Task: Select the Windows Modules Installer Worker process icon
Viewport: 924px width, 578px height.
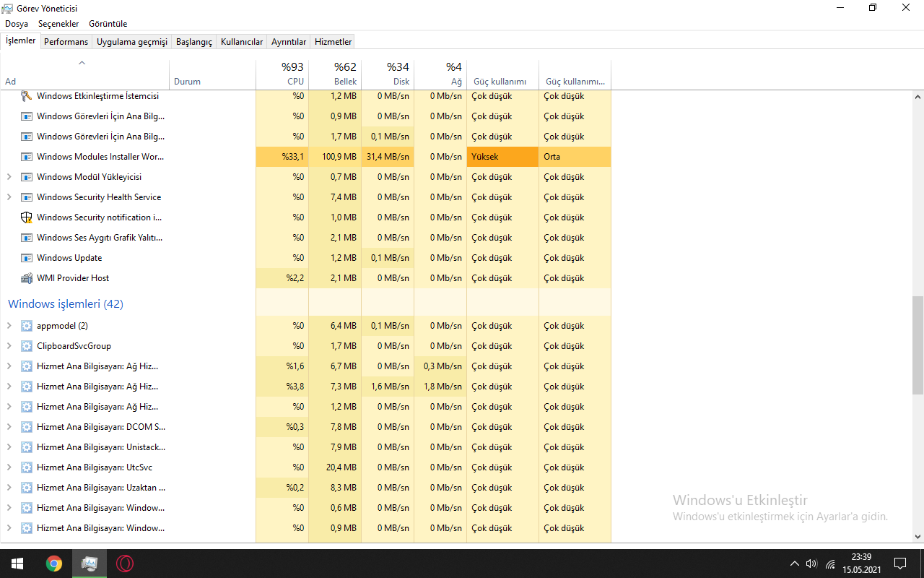Action: (27, 157)
